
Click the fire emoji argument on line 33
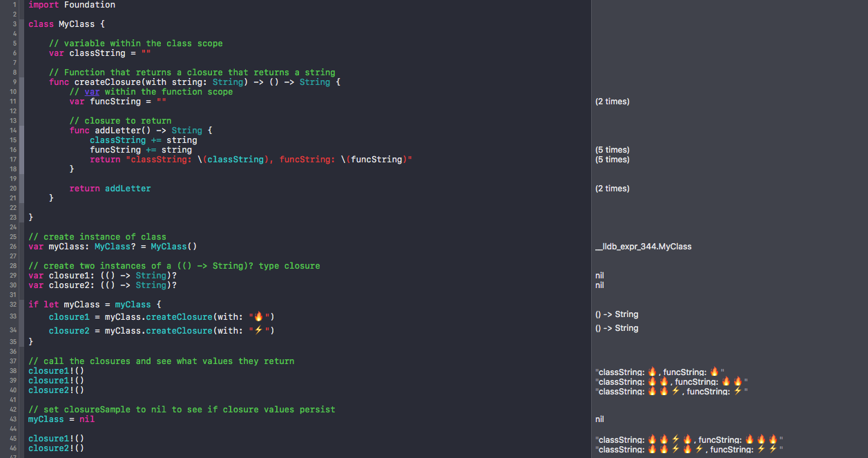(258, 316)
